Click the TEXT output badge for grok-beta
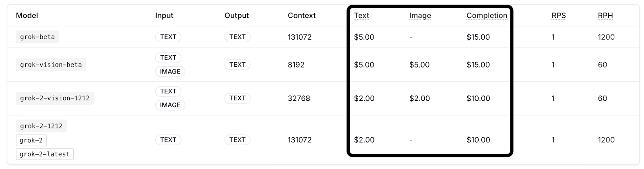The width and height of the screenshot is (644, 169). coord(237,37)
